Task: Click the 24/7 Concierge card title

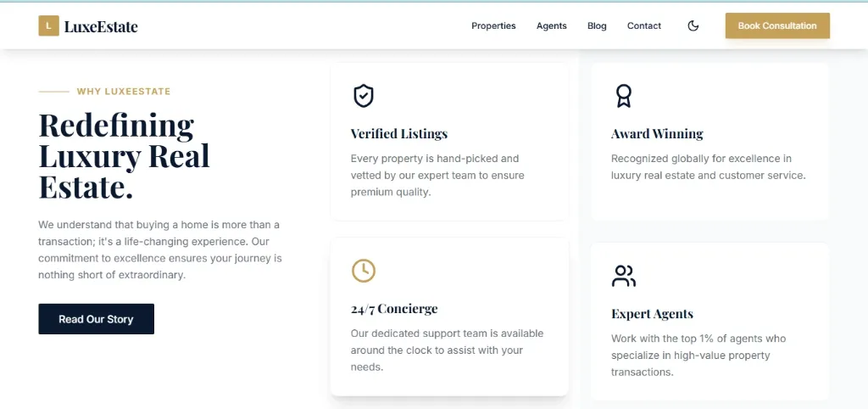Action: point(394,309)
